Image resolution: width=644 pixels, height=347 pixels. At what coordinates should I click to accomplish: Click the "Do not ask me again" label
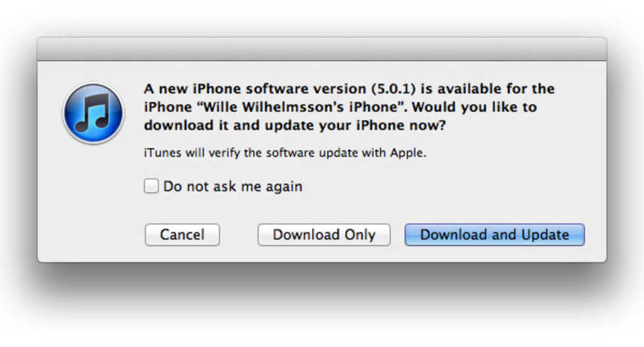click(233, 187)
